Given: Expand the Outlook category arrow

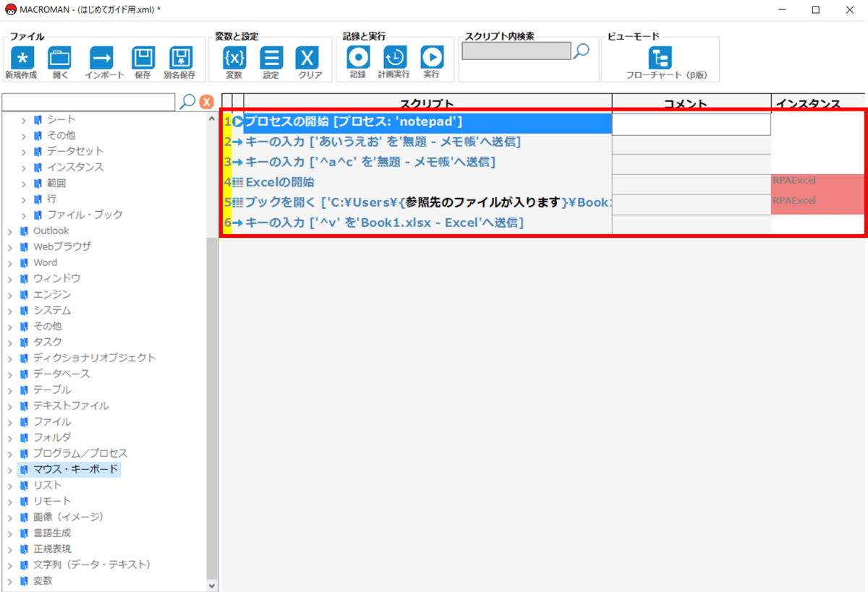Looking at the screenshot, I should [9, 231].
